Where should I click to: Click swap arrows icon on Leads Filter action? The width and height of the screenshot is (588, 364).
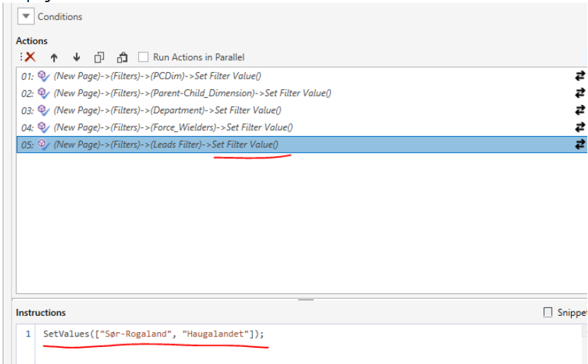coord(579,144)
